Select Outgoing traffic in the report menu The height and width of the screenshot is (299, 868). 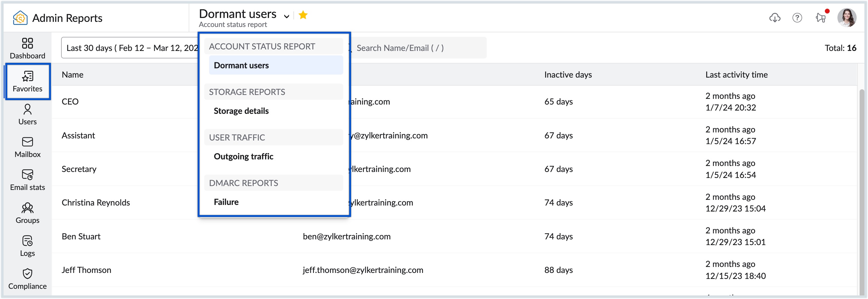[276, 156]
